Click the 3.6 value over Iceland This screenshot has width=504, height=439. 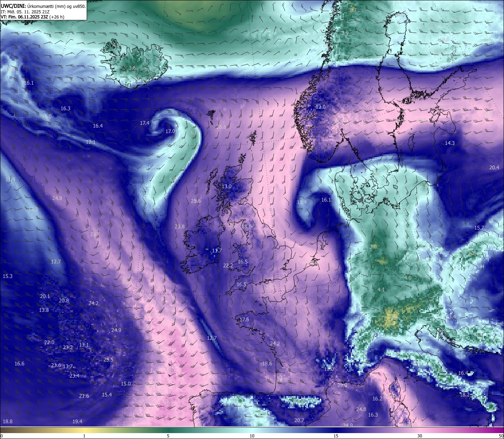tap(133, 68)
